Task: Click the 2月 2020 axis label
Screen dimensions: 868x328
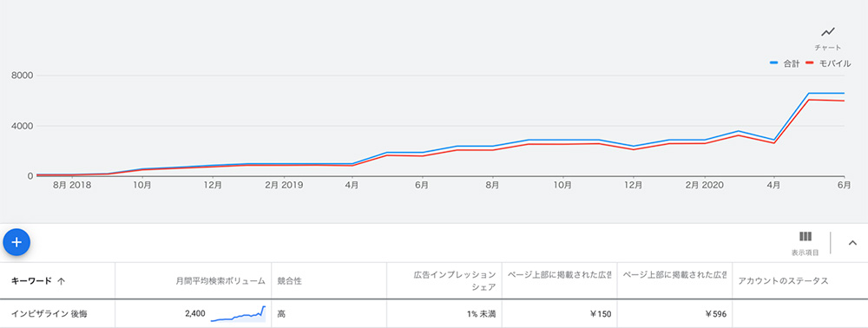Action: [704, 186]
